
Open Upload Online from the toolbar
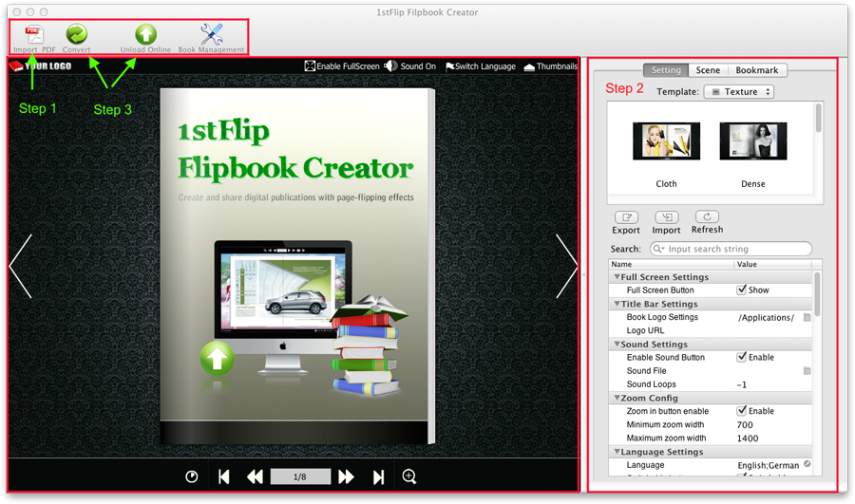coord(145,34)
